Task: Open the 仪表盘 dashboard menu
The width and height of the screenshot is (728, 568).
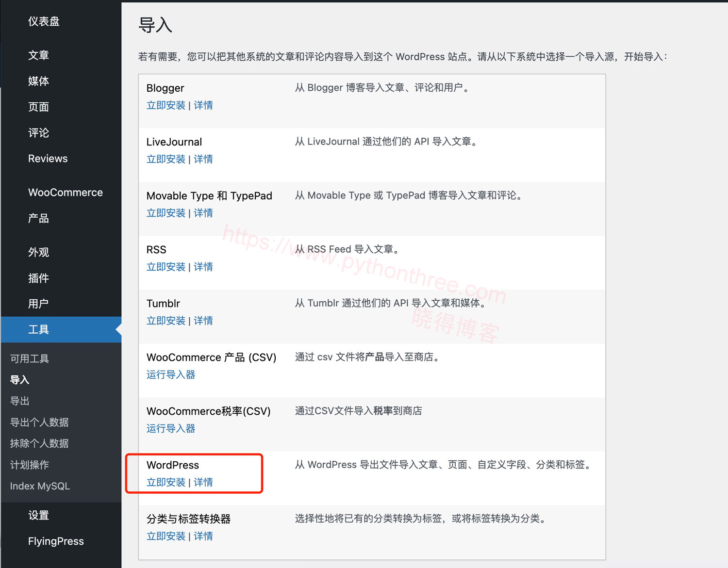Action: (x=44, y=21)
